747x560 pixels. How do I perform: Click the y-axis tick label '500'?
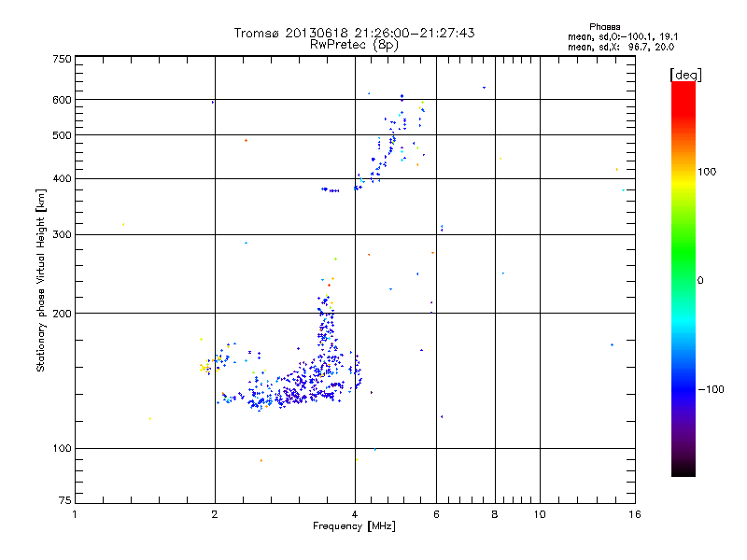[62, 135]
